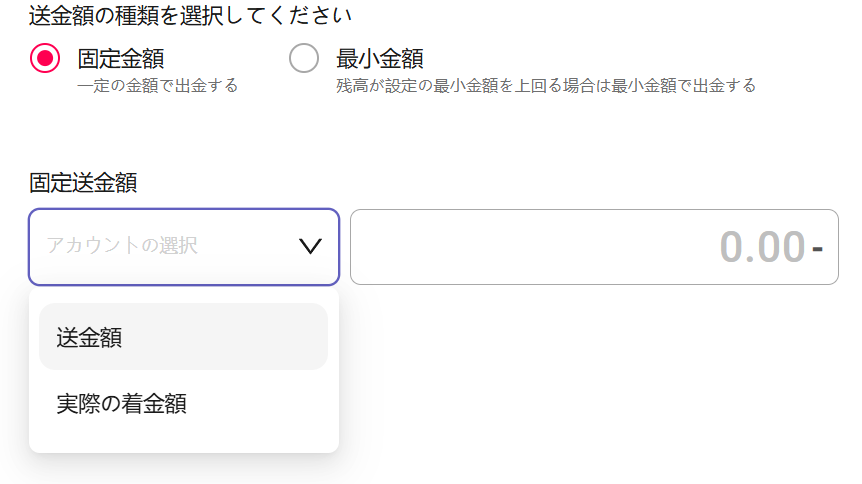Choose 送金額 from the dropdown list
Screen dimensions: 862x484
184,337
